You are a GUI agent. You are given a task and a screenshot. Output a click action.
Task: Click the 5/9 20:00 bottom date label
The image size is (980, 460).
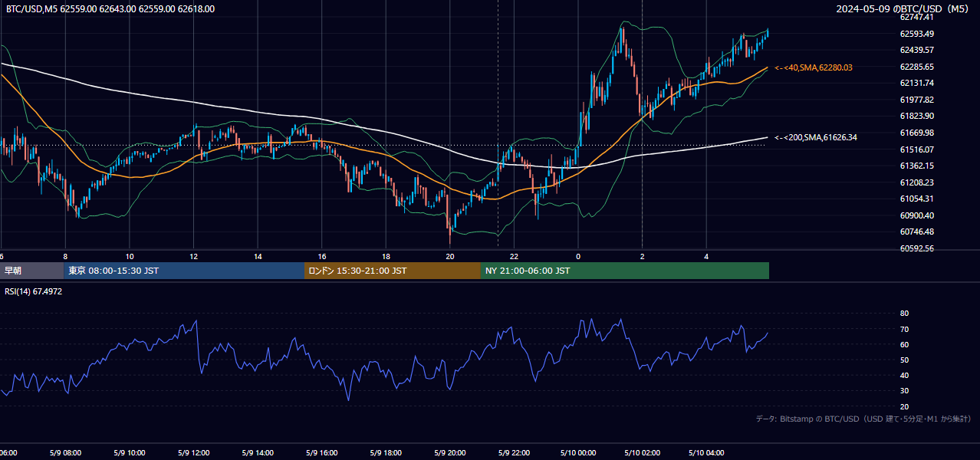tap(450, 453)
